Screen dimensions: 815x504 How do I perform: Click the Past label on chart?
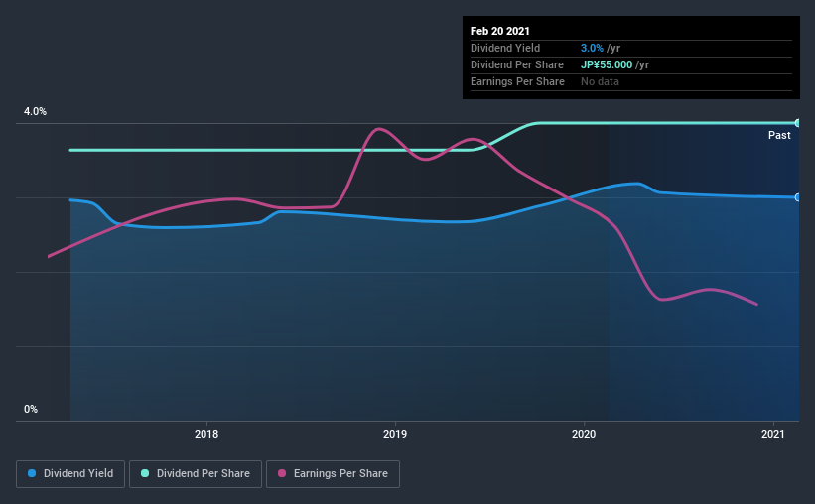pos(779,135)
